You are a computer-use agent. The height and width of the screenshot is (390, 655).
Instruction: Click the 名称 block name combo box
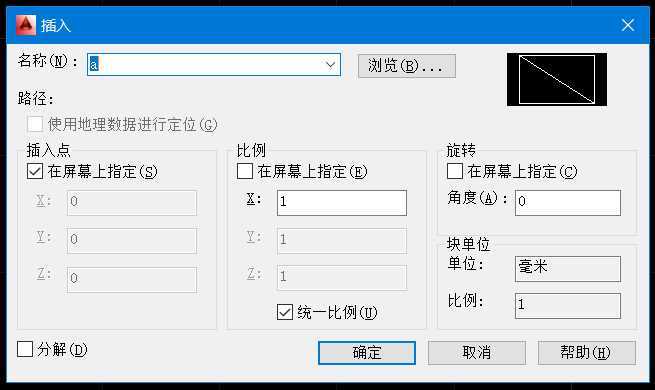[214, 65]
